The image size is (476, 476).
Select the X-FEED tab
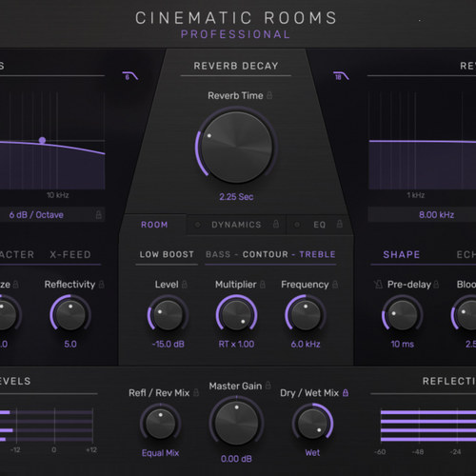(70, 254)
